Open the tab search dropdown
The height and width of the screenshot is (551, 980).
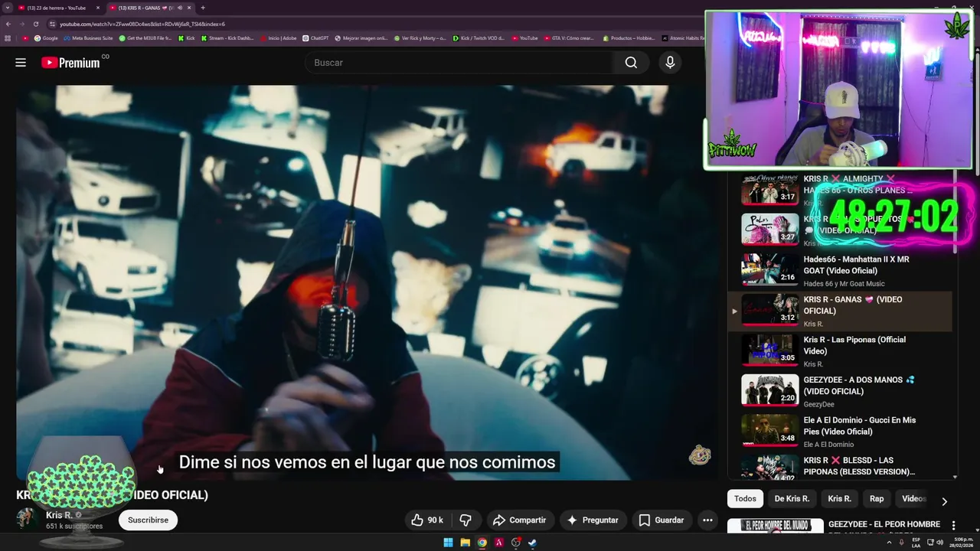(7, 8)
